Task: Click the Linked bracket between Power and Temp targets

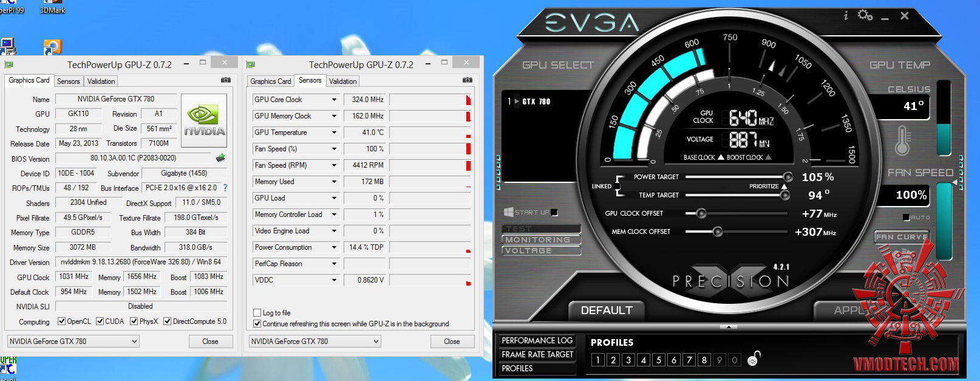Action: 619,186
